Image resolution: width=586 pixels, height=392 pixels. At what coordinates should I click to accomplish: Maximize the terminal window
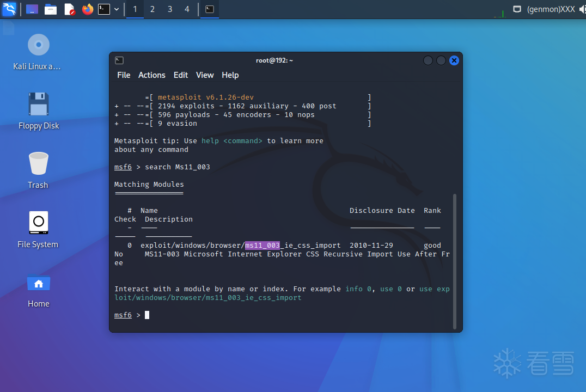click(441, 60)
